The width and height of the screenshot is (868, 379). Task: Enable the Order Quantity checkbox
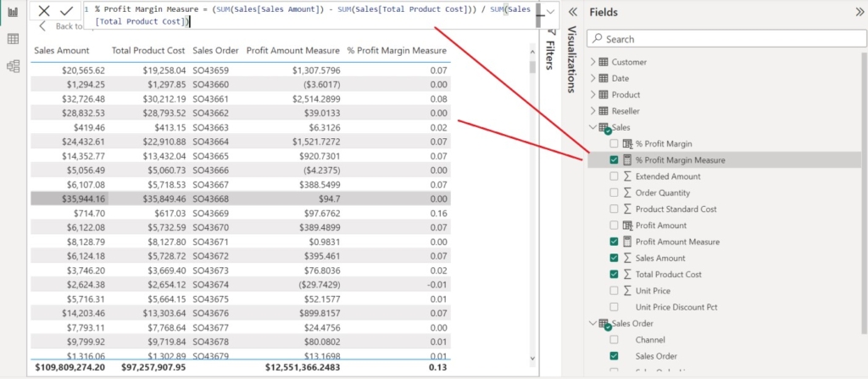614,192
